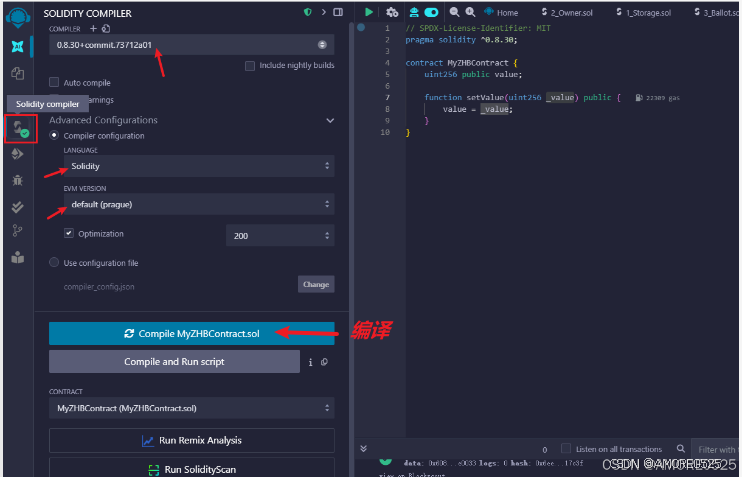The image size is (742, 477).
Task: Click 'uint256 public value;' code line
Action: point(473,74)
